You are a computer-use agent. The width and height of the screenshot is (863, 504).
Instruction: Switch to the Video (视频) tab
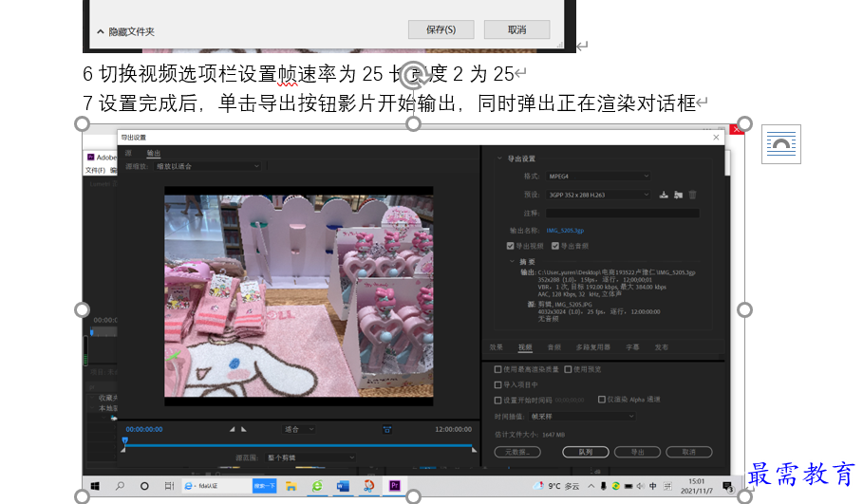click(525, 347)
